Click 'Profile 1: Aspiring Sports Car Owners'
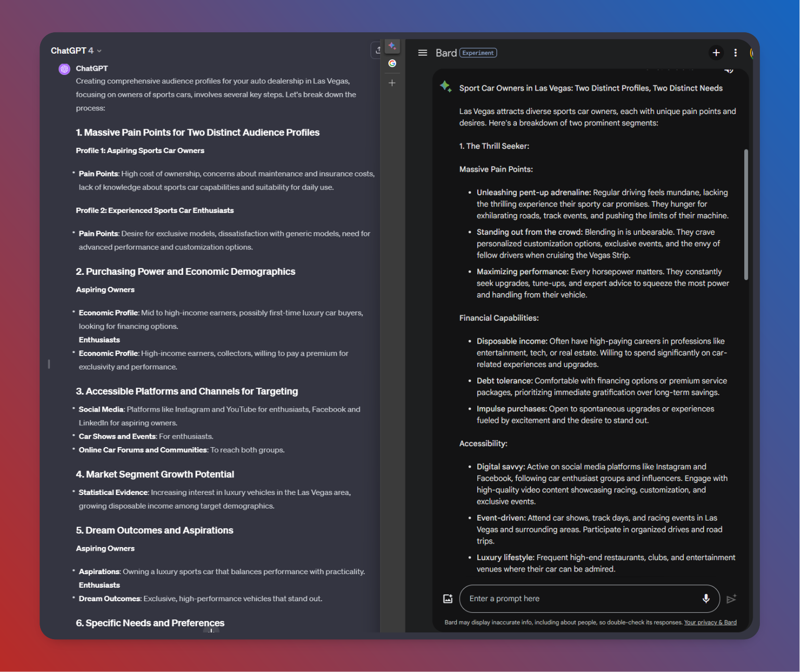 pyautogui.click(x=140, y=150)
